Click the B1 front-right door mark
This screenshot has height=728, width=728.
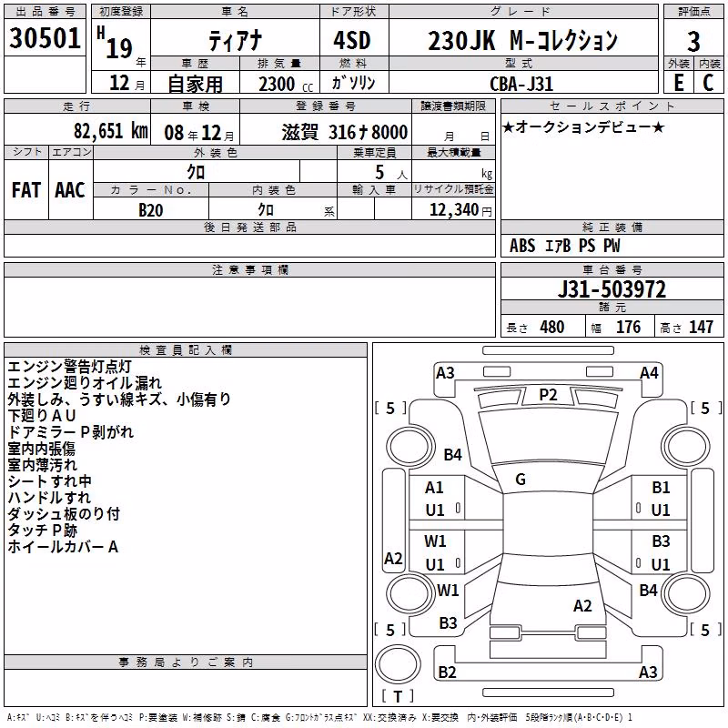[661, 488]
